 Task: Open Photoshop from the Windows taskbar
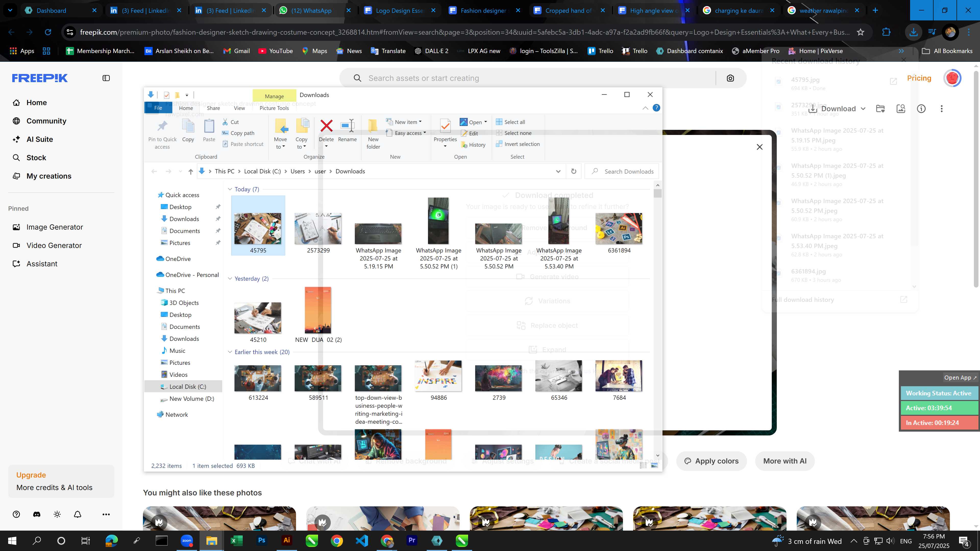261,541
